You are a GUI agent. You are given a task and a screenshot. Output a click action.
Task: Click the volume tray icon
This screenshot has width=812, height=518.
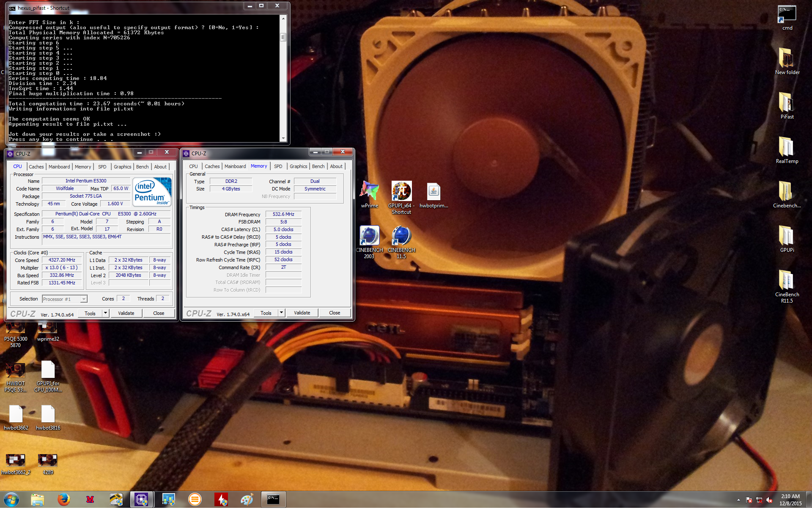(769, 500)
